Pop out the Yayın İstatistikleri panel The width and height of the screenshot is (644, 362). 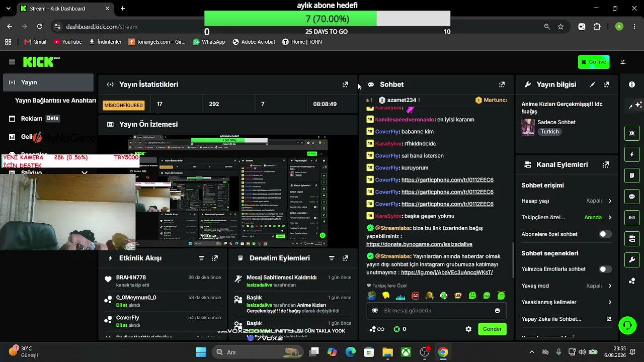click(345, 84)
